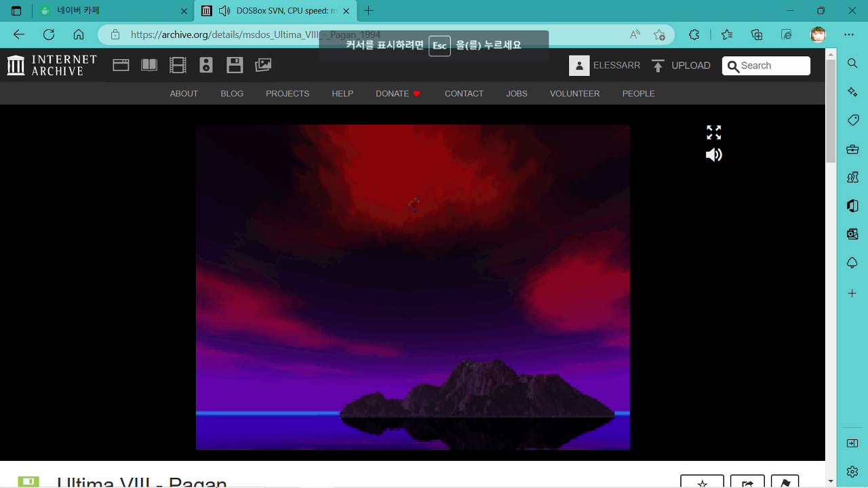Open a new browser tab
The image size is (868, 488).
click(368, 11)
